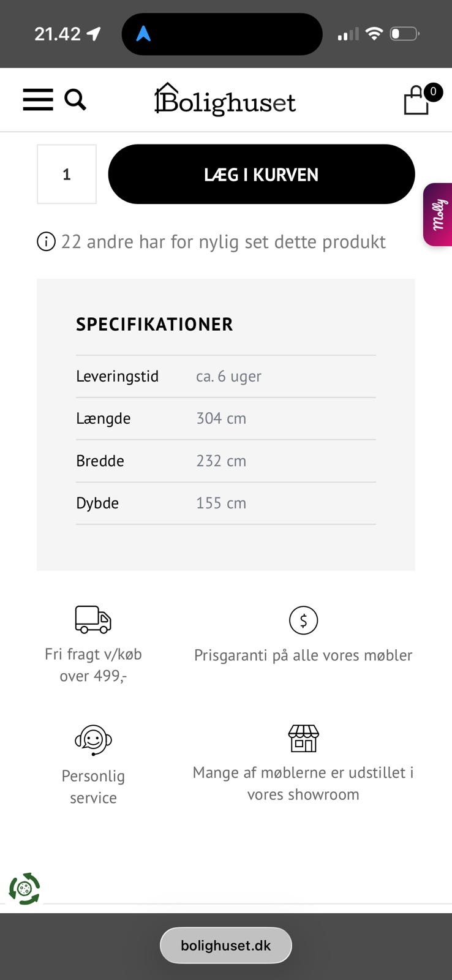Screen dimensions: 452x980
Task: Tap the blue location arrow in status bar
Action: (x=143, y=34)
